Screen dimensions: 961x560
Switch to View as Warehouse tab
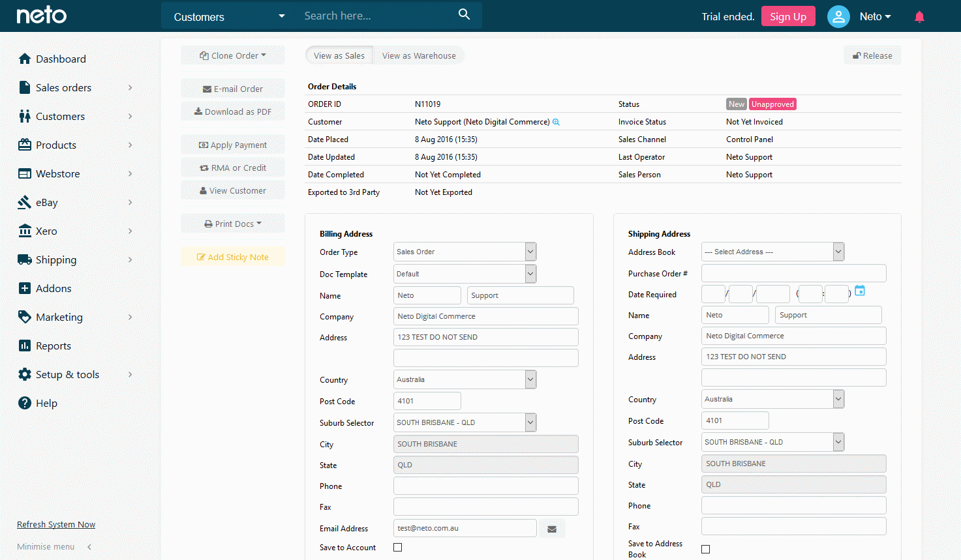pyautogui.click(x=419, y=55)
